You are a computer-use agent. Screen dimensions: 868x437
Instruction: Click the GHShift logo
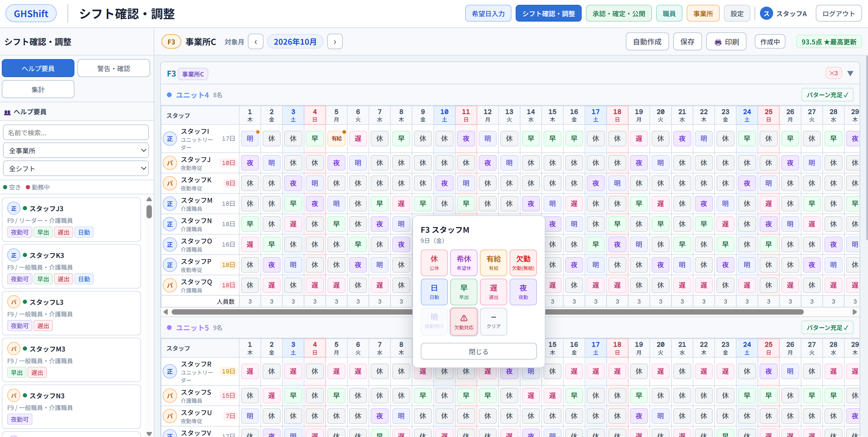31,13
